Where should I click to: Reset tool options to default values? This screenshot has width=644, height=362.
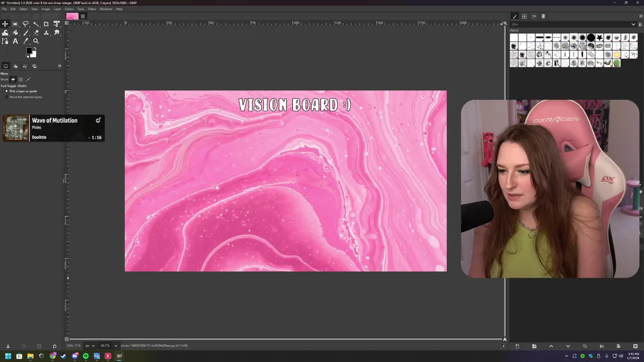(x=54, y=346)
